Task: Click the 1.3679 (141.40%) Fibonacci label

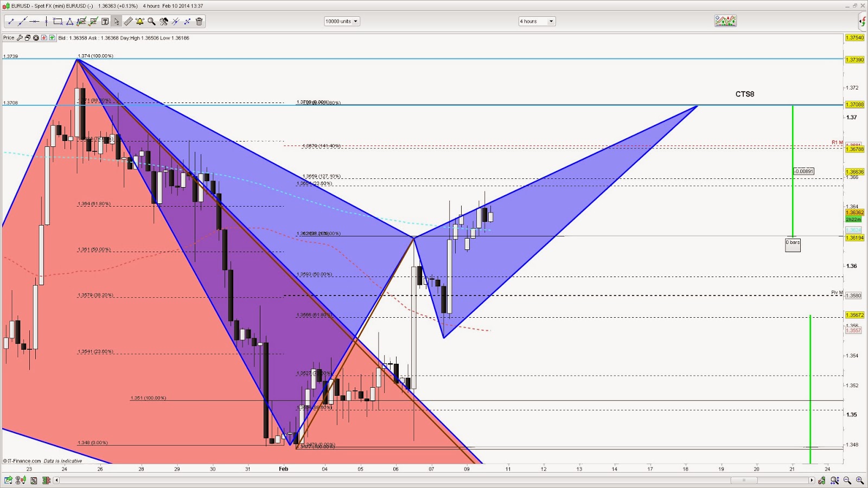Action: coord(322,146)
